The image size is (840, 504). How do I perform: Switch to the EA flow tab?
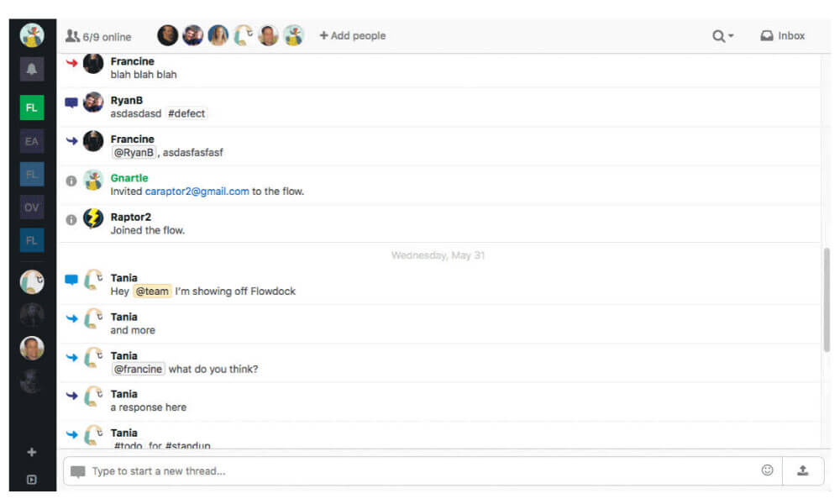click(32, 141)
